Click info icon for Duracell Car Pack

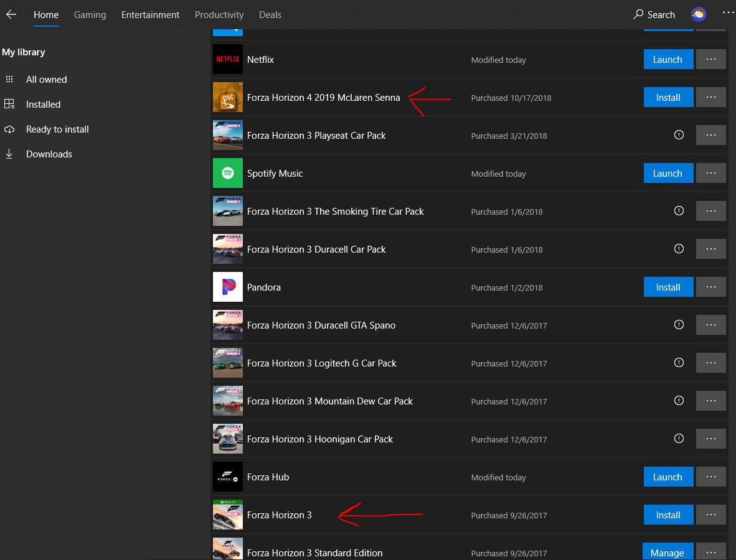[679, 249]
